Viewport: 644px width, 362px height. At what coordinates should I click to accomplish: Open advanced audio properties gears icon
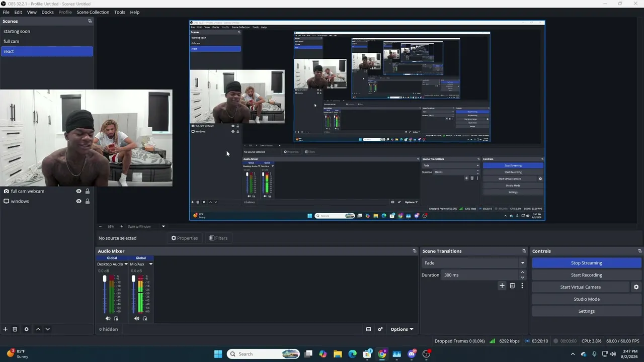[380, 329]
